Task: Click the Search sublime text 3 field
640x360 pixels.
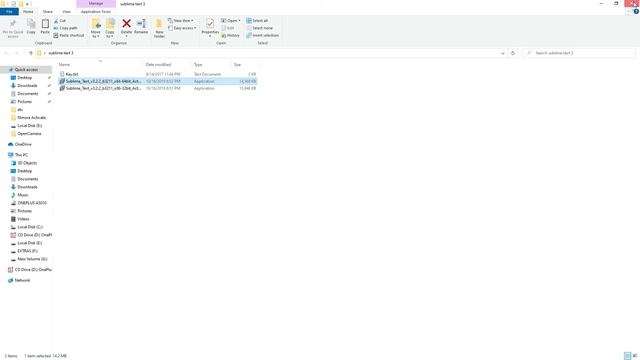Action: tap(579, 53)
